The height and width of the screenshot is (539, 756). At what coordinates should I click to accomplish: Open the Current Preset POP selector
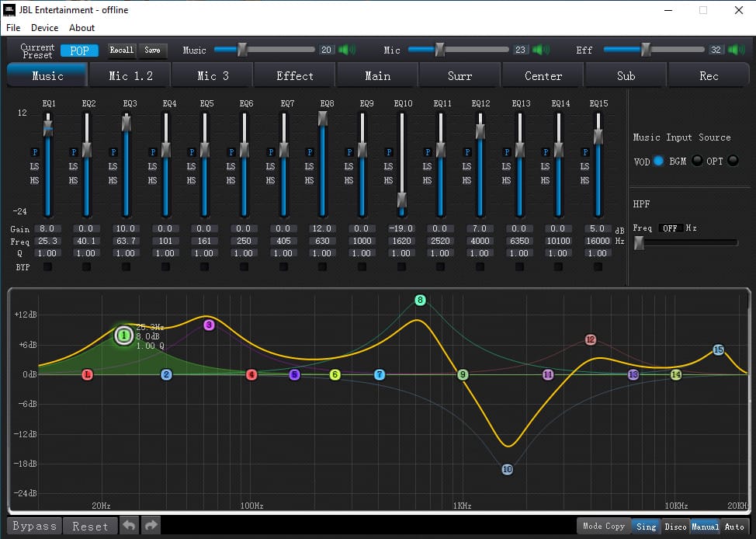pyautogui.click(x=79, y=50)
